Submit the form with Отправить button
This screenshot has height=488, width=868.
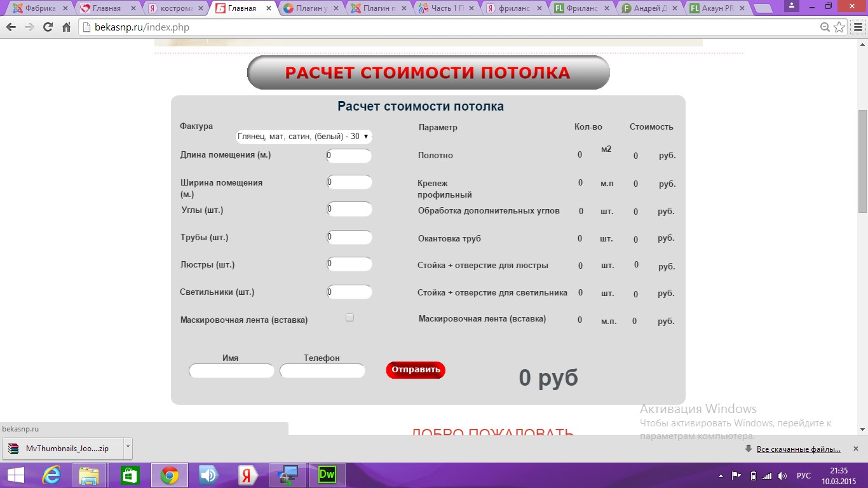click(416, 370)
